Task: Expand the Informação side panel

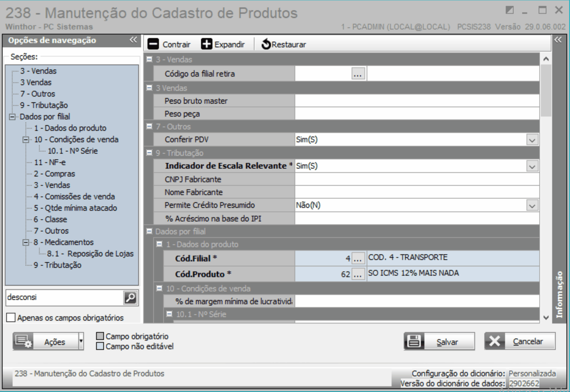Action: point(558,39)
